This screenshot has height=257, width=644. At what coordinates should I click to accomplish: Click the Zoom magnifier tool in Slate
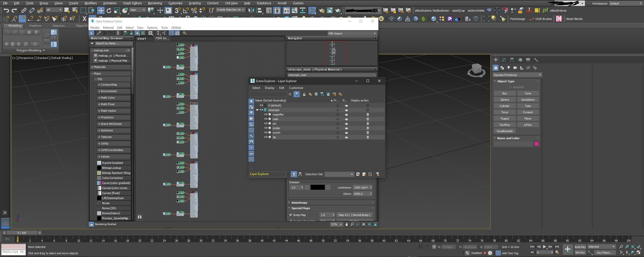click(352, 224)
